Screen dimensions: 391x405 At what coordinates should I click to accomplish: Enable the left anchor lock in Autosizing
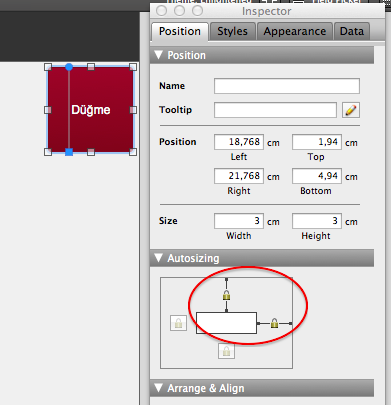point(178,323)
